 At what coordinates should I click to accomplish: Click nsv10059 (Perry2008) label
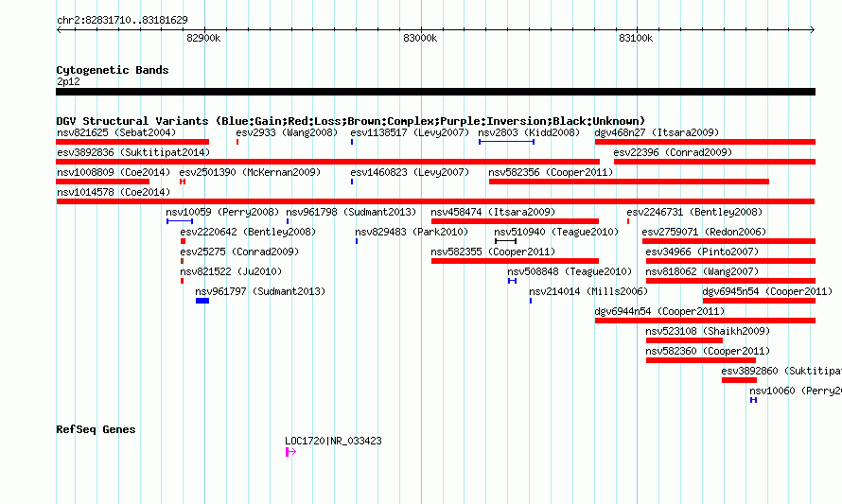222,212
